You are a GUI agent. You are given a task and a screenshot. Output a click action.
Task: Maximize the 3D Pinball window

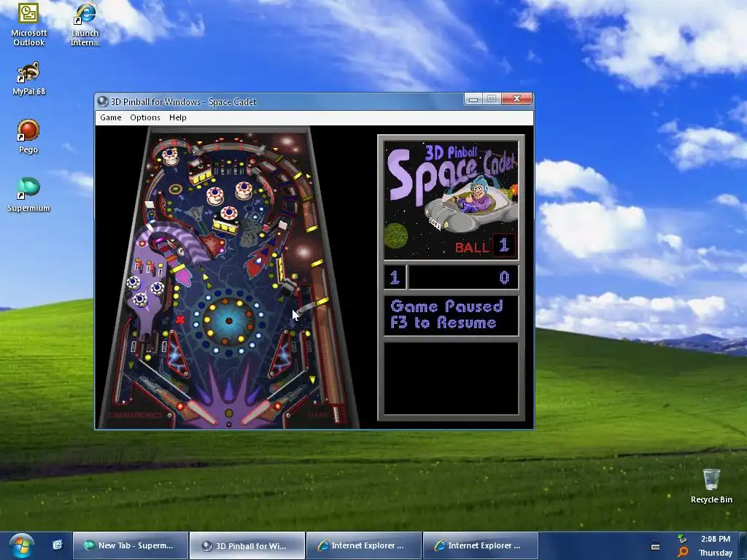pyautogui.click(x=492, y=99)
